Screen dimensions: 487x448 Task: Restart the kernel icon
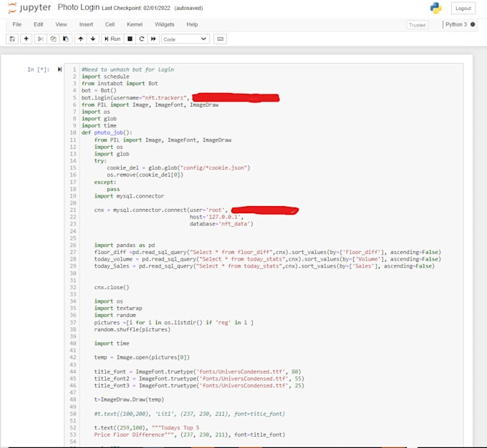pos(142,39)
